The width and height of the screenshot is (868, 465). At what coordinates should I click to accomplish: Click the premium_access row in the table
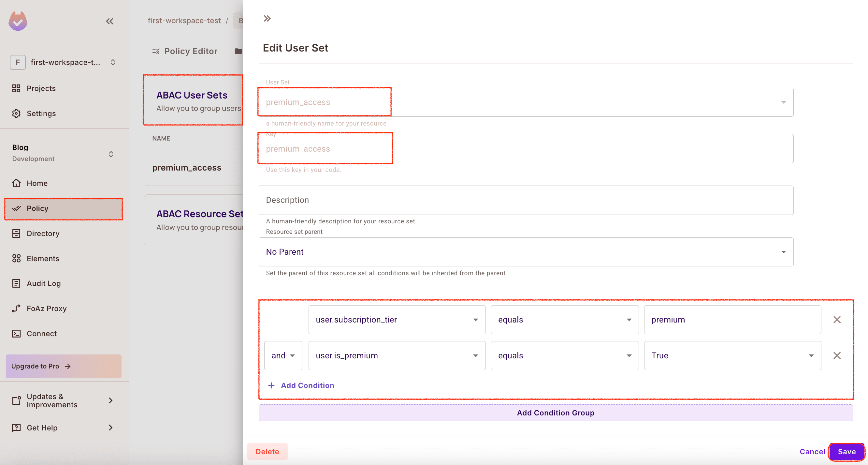(194, 168)
